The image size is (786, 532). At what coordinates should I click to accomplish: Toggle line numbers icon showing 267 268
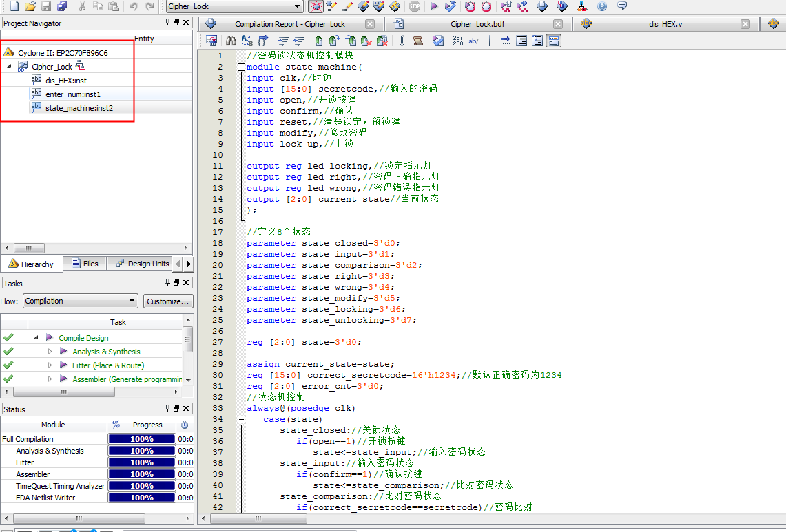(458, 41)
